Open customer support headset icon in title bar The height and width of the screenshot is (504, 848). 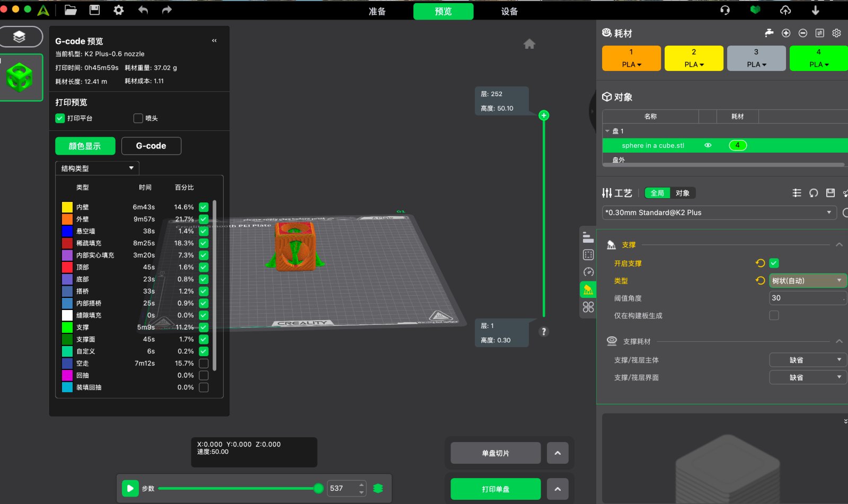725,10
